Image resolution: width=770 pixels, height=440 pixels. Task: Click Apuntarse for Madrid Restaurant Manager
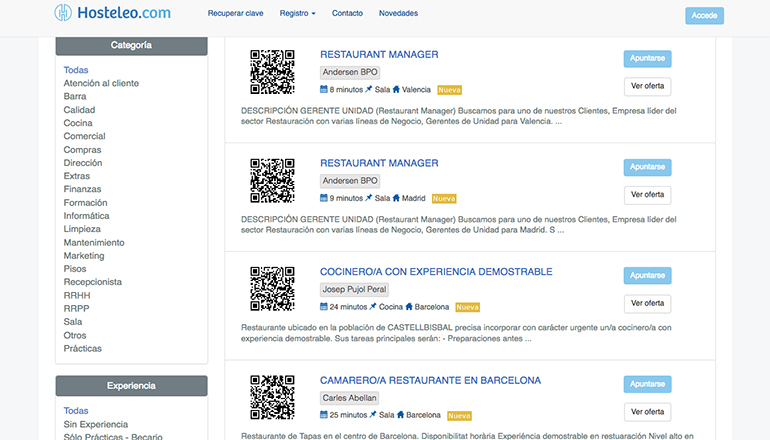click(647, 167)
